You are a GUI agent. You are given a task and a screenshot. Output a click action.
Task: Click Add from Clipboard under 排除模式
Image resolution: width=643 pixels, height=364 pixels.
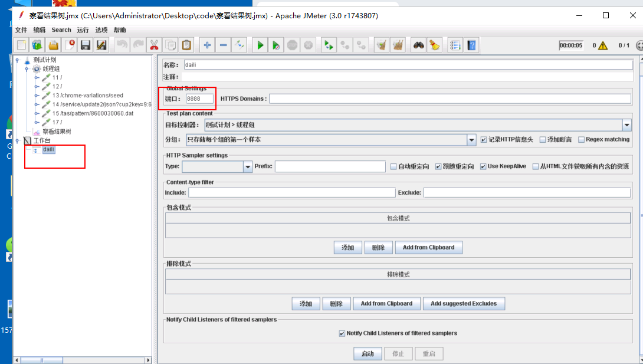(x=387, y=304)
